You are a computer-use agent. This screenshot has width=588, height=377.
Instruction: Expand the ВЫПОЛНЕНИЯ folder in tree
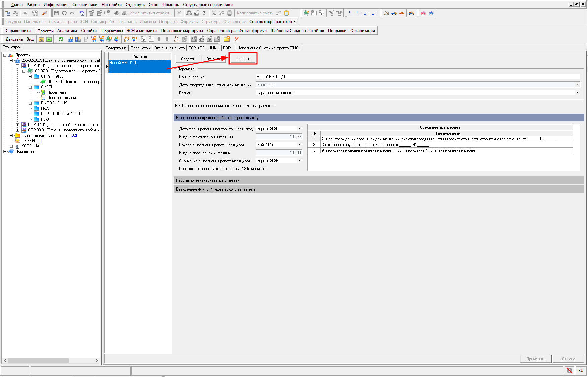coord(30,103)
